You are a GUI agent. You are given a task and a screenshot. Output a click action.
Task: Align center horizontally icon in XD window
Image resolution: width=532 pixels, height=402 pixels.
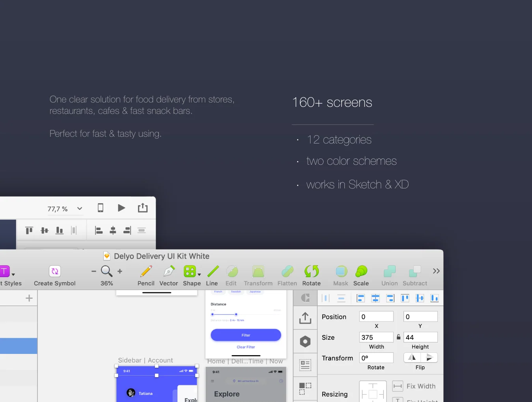pyautogui.click(x=113, y=231)
